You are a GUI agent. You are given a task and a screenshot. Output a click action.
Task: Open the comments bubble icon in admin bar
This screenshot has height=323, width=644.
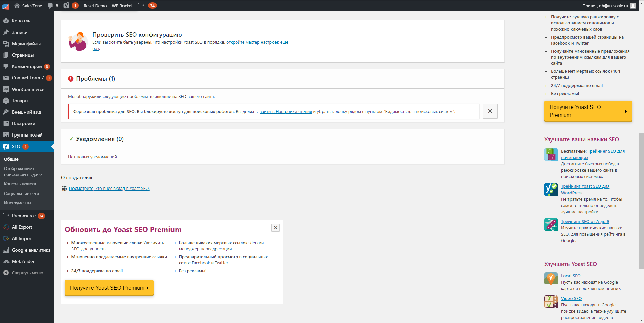point(50,6)
